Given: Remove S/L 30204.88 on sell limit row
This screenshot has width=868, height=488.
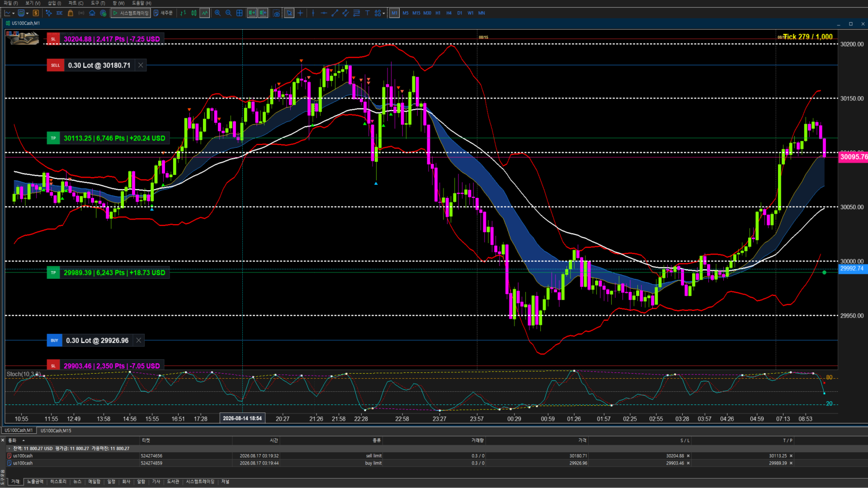Looking at the screenshot, I should pos(688,456).
